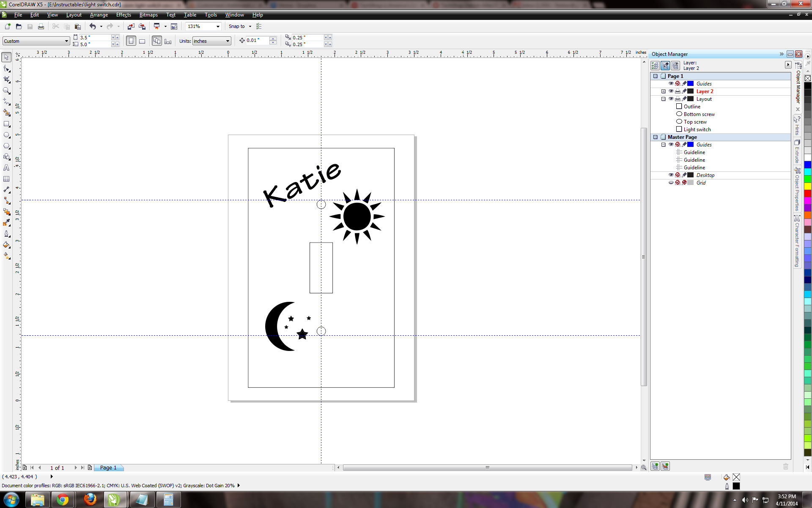Screen dimensions: 812x508
Task: Select the Fill tool in toolbox
Action: click(x=6, y=245)
